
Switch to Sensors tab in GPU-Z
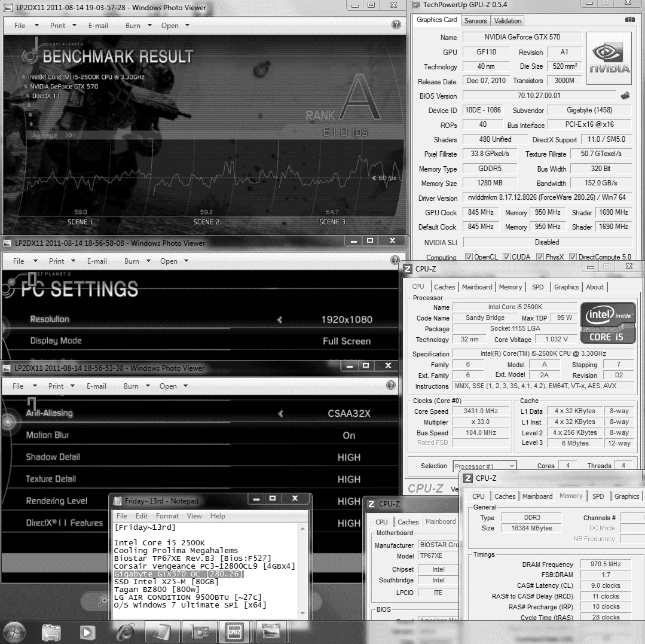pyautogui.click(x=475, y=20)
